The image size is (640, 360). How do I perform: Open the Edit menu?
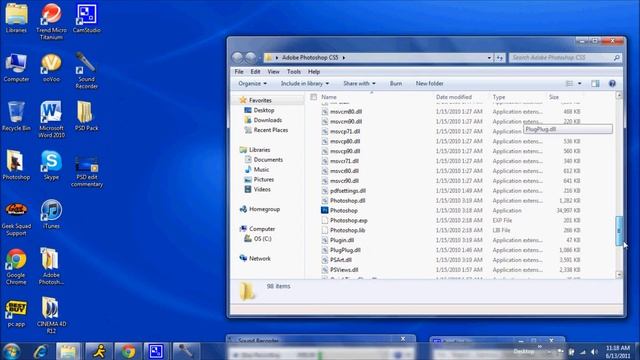[255, 72]
